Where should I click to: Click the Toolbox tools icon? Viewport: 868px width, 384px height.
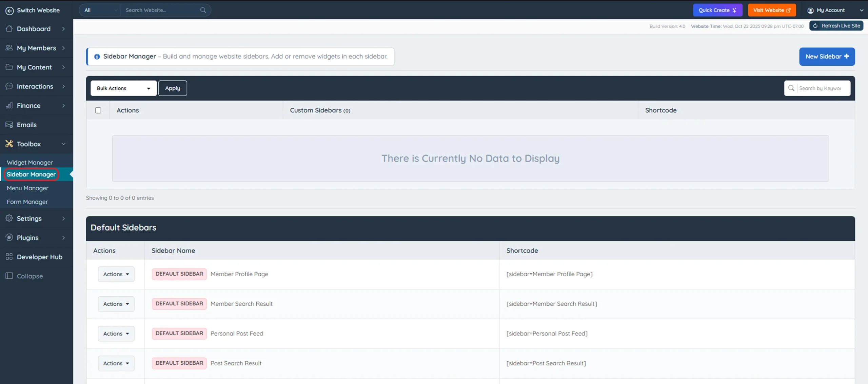point(9,144)
